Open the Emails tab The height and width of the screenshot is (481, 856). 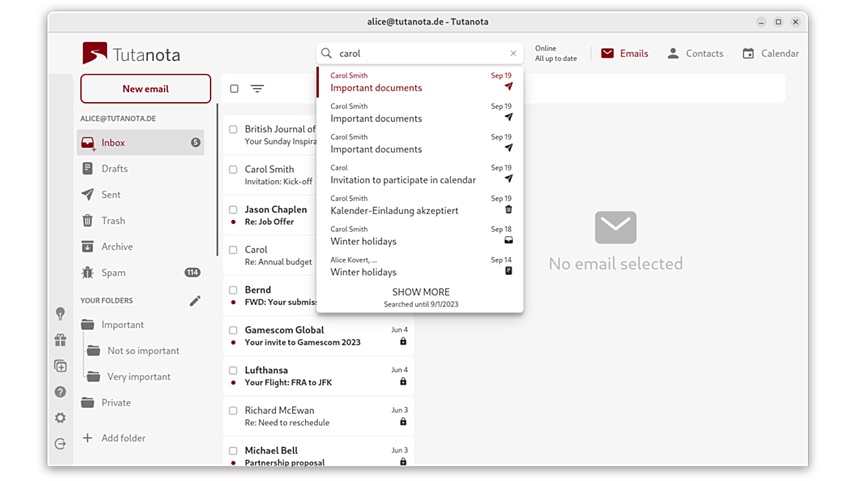(625, 54)
